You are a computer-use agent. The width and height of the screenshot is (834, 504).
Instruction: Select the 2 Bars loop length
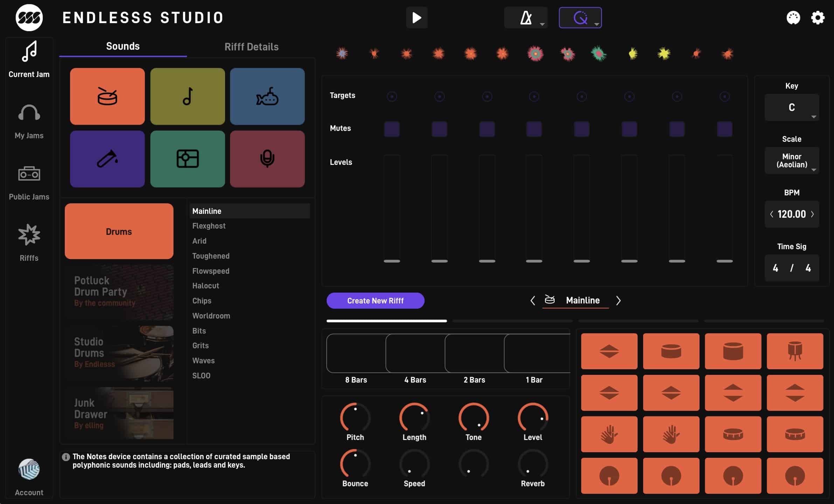pyautogui.click(x=474, y=353)
